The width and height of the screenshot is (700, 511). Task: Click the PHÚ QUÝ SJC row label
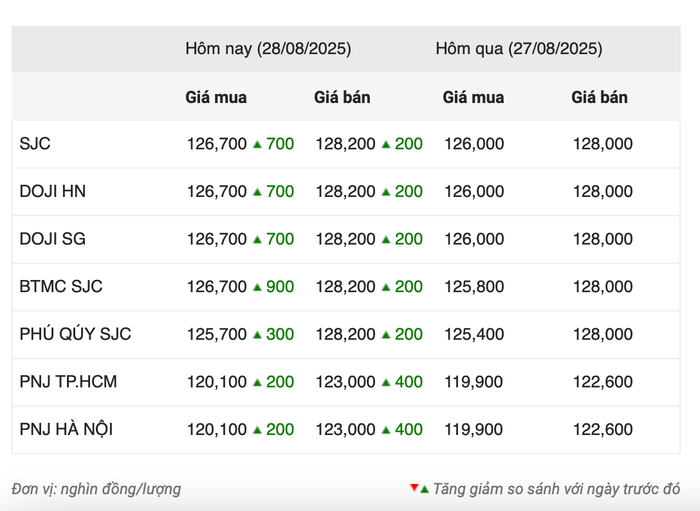[75, 334]
